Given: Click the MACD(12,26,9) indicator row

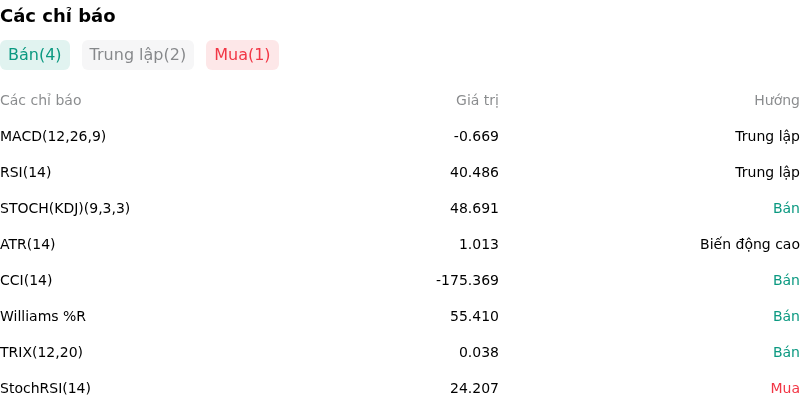Looking at the screenshot, I should point(400,136).
